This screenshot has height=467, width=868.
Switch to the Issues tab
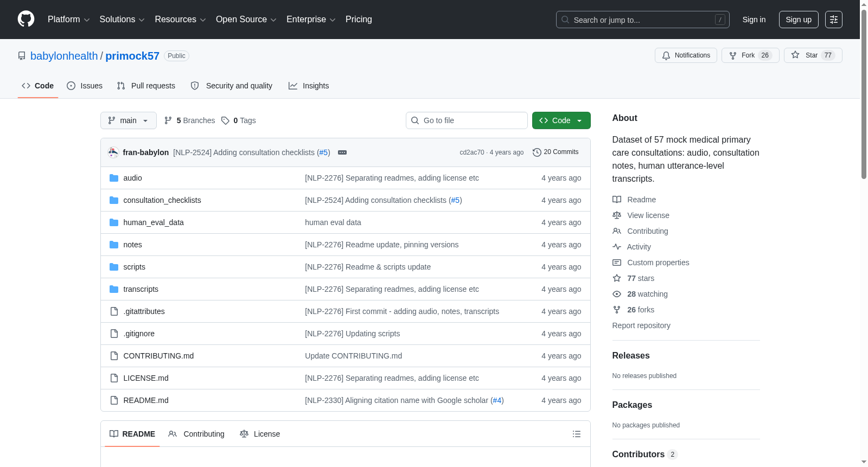(85, 86)
